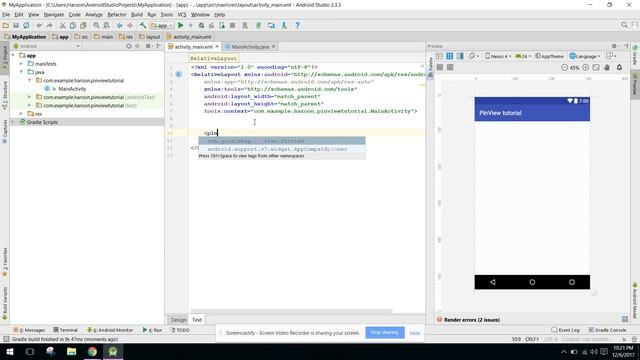
Task: Run the app with green play icon
Action: point(180,25)
